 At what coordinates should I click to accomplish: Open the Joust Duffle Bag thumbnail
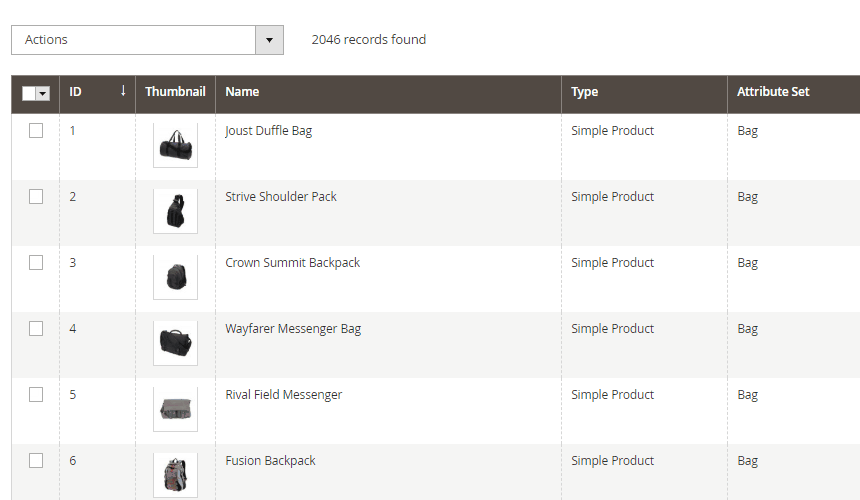[176, 145]
